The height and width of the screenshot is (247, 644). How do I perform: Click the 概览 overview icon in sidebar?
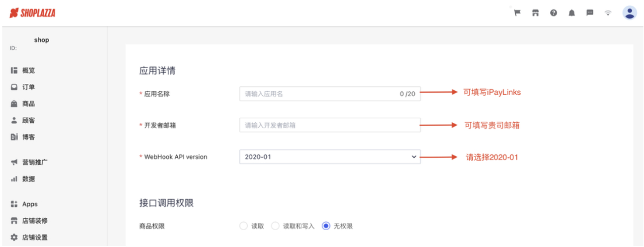coord(14,70)
